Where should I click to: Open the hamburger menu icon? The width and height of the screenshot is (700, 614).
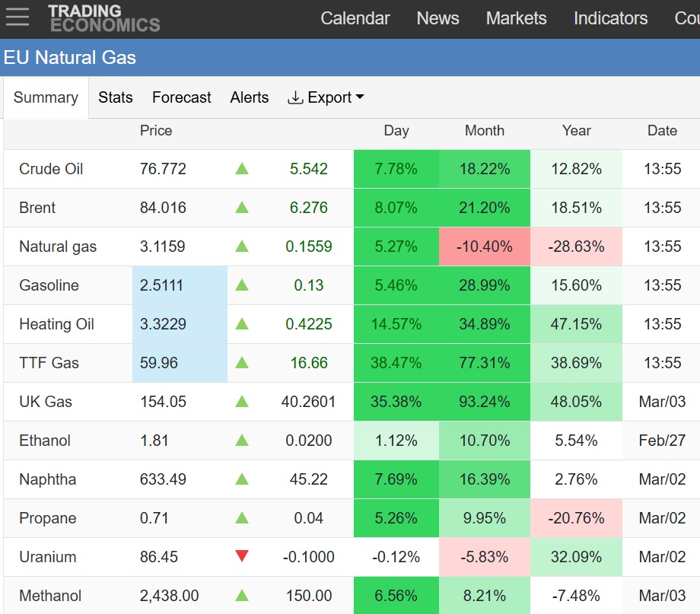(x=17, y=17)
